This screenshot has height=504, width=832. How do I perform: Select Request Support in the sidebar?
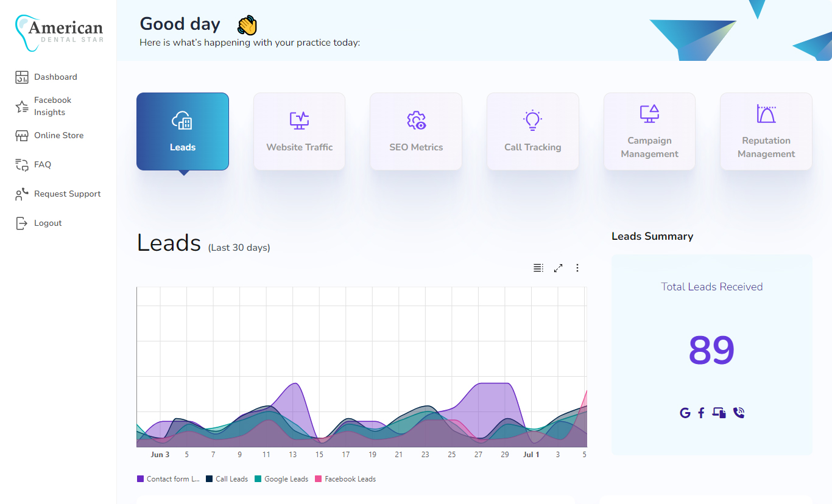point(67,194)
